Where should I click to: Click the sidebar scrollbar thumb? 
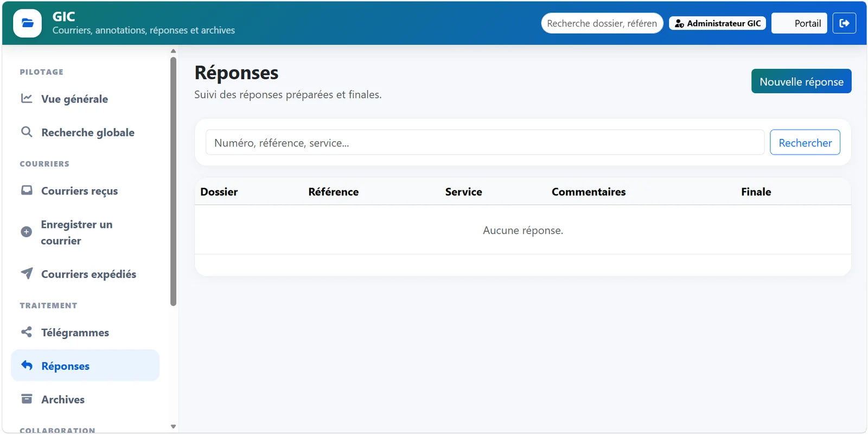(x=174, y=182)
